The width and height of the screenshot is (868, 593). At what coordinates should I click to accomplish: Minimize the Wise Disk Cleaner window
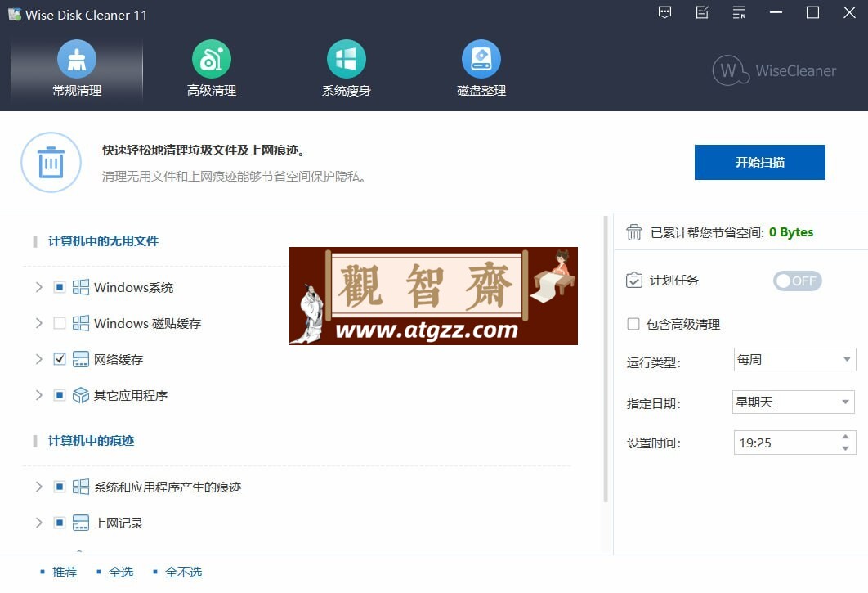[x=776, y=12]
